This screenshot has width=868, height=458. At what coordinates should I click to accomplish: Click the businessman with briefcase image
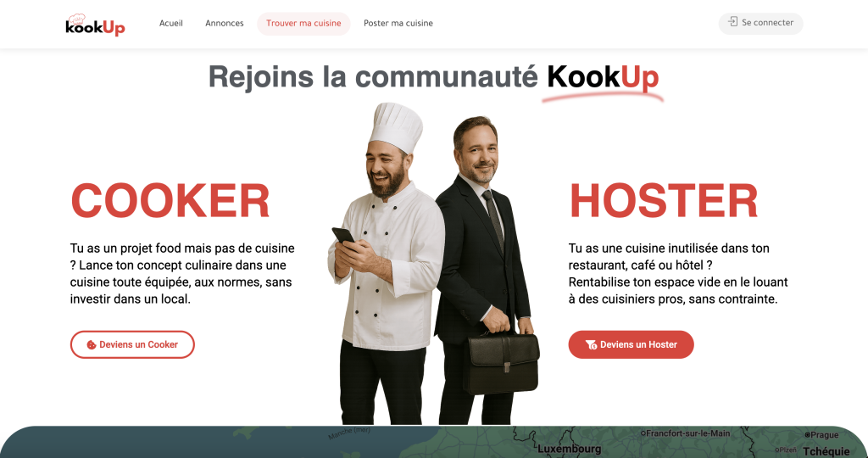pyautogui.click(x=486, y=271)
